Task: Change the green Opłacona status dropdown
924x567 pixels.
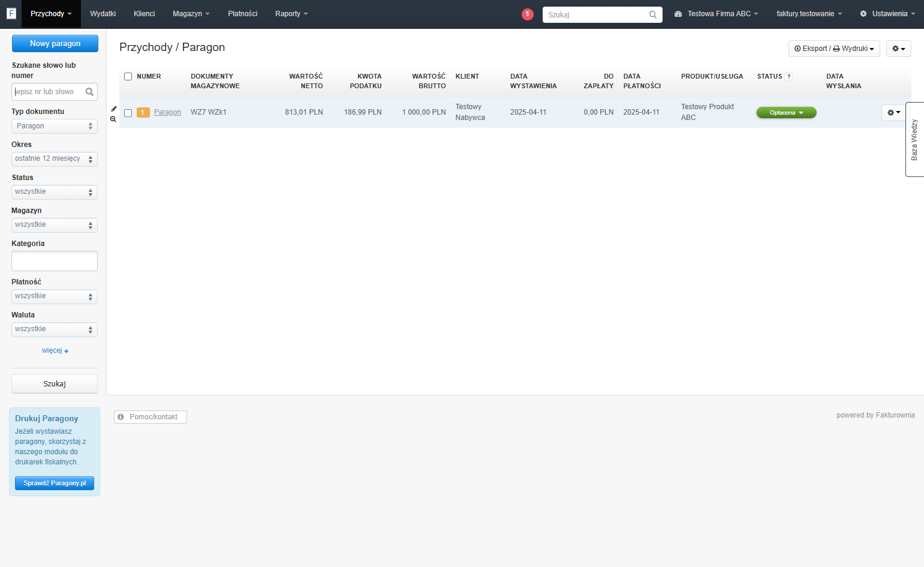Action: (x=786, y=113)
